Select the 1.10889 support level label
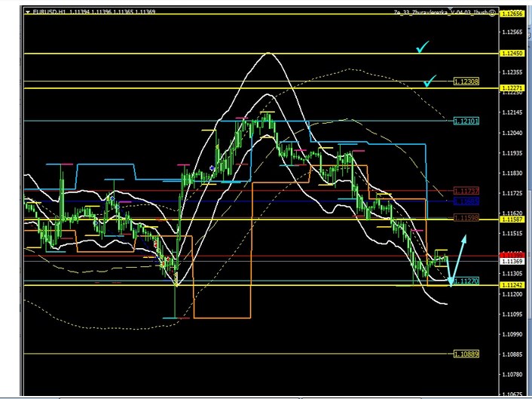Image resolution: width=532 pixels, height=399 pixels. (x=466, y=354)
